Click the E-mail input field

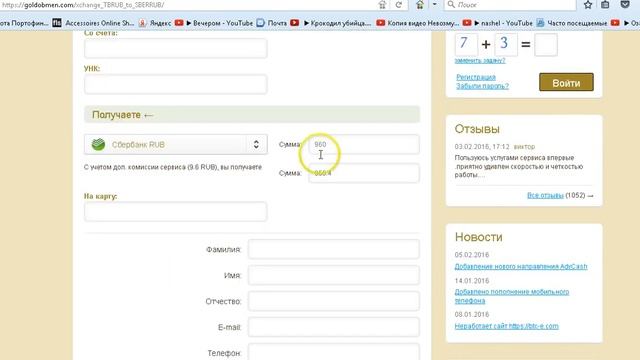pos(333,327)
